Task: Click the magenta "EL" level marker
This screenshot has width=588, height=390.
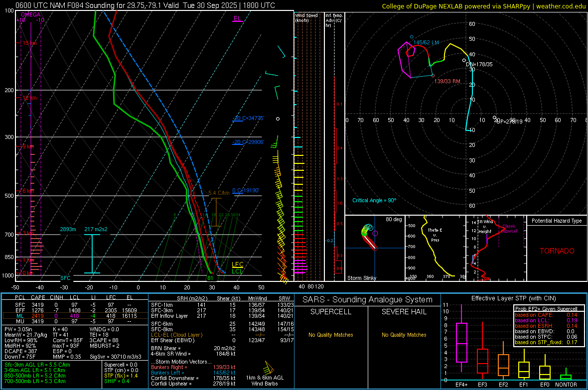Action: (x=237, y=18)
